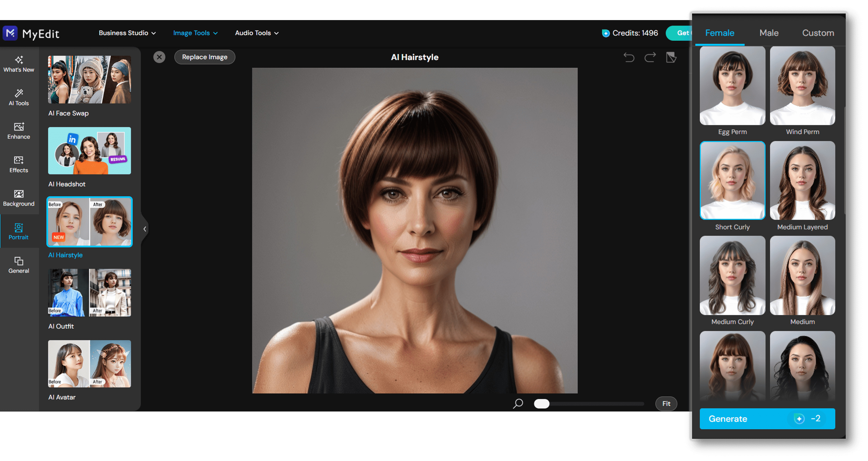Screen dimensions: 868x461
Task: Expand the Image Tools menu
Action: (195, 33)
